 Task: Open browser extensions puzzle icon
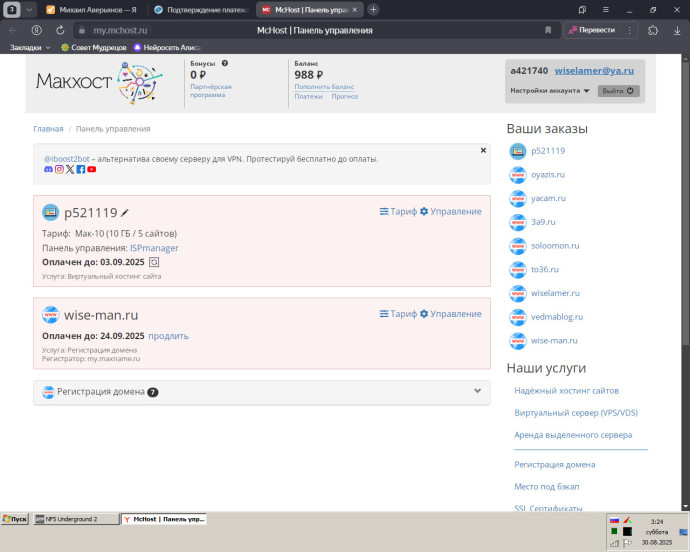[653, 30]
